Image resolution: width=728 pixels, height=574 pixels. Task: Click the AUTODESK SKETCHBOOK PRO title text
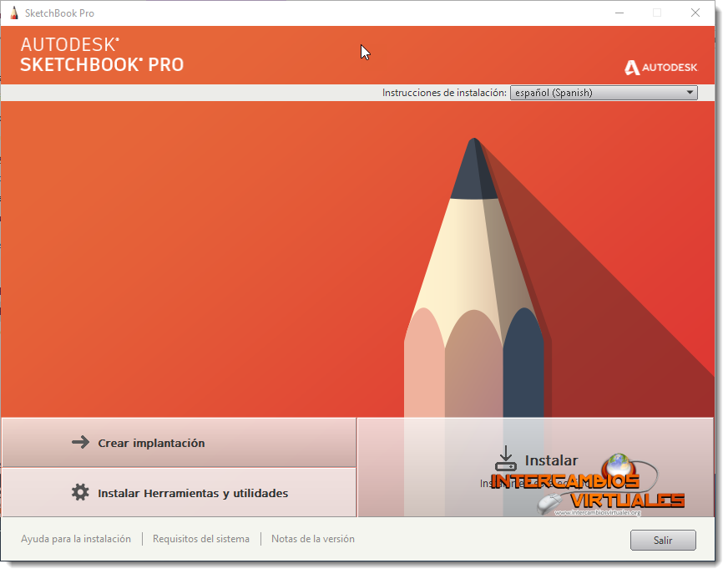coord(102,55)
